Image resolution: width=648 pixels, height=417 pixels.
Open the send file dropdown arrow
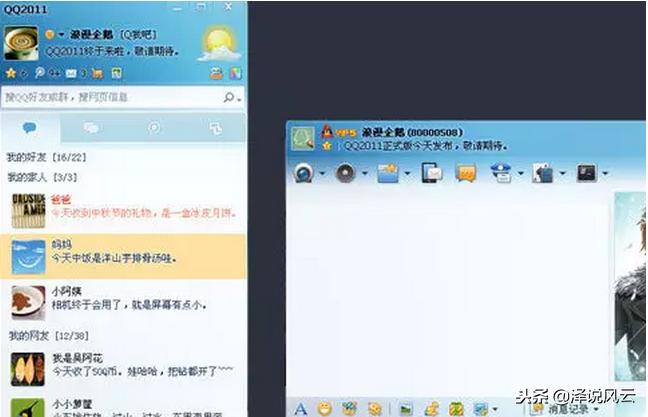pos(407,173)
